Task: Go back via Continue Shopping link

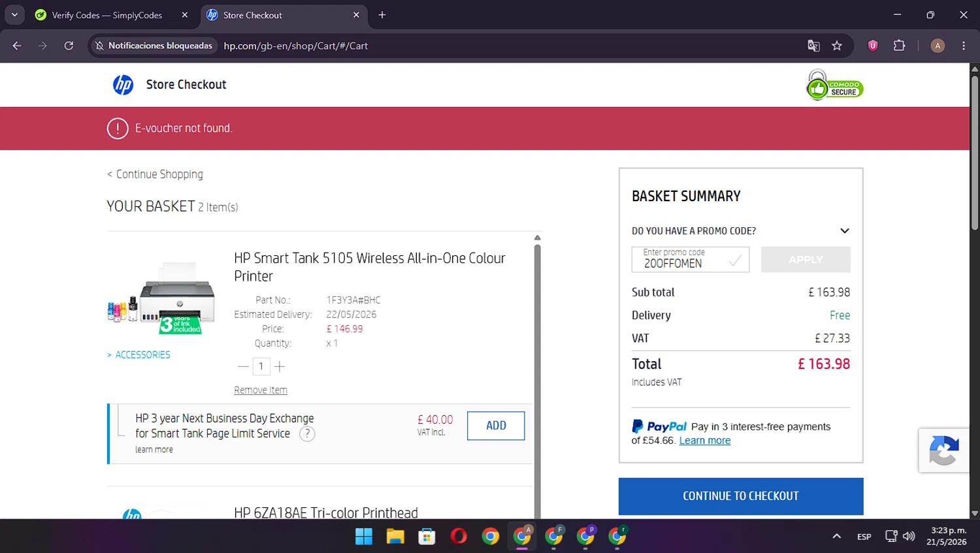Action: 155,174
